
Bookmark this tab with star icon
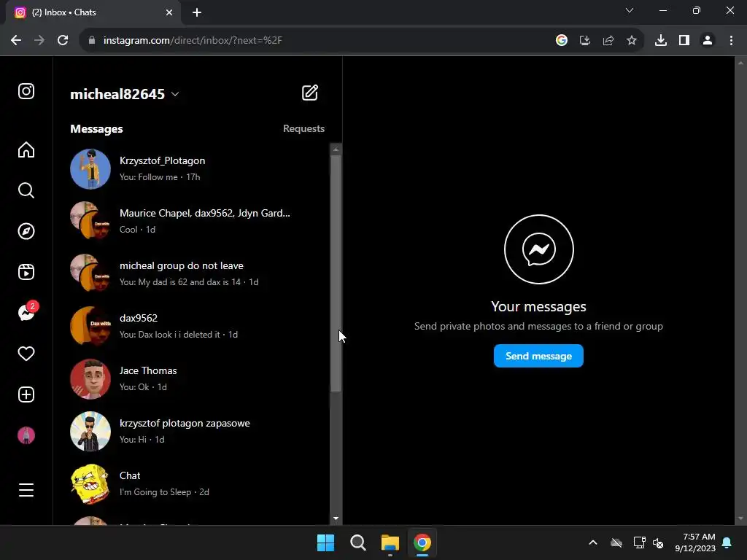(x=632, y=41)
